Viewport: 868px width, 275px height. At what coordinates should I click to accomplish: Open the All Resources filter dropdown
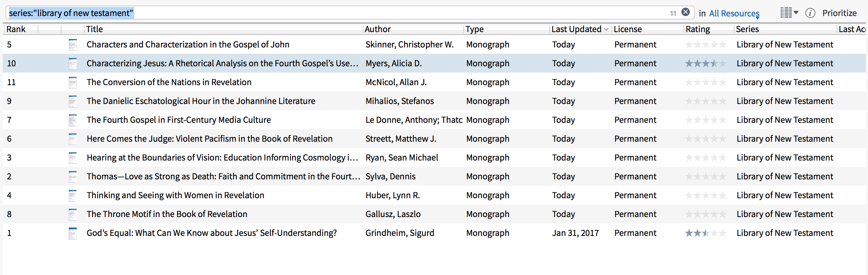click(x=734, y=13)
